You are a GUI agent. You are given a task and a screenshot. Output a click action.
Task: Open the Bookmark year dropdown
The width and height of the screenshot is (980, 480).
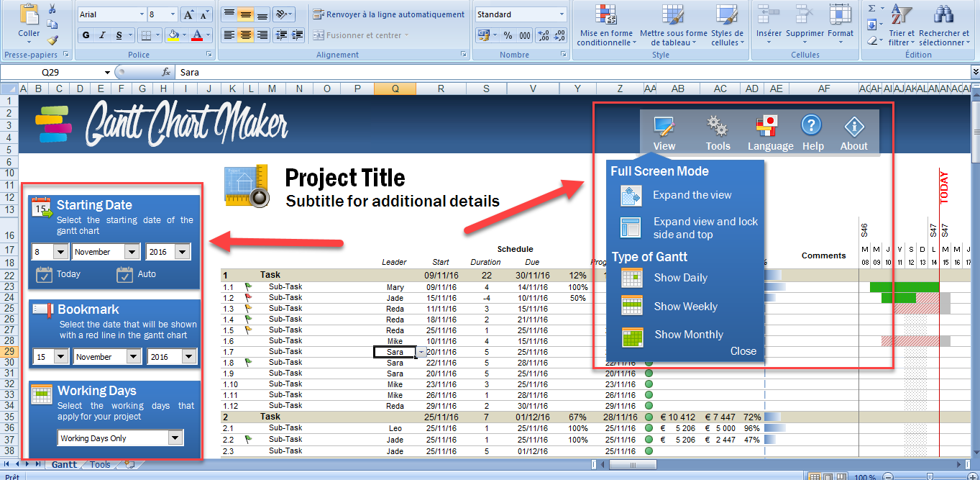click(188, 356)
